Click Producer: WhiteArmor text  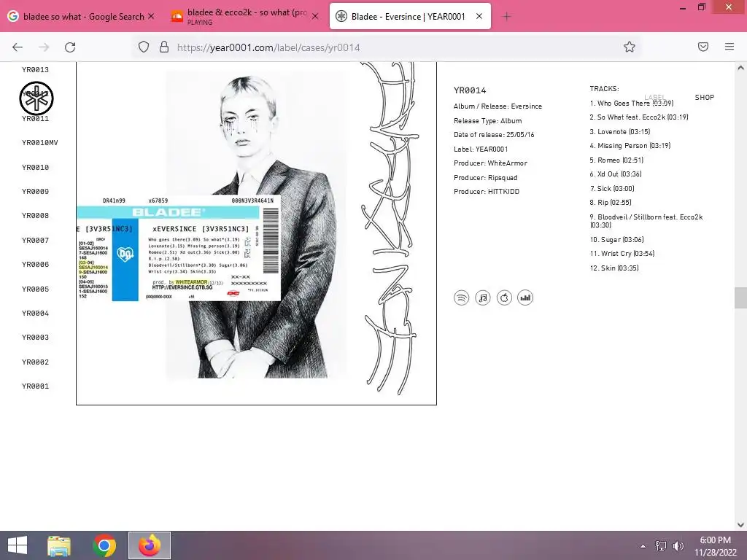click(x=490, y=163)
